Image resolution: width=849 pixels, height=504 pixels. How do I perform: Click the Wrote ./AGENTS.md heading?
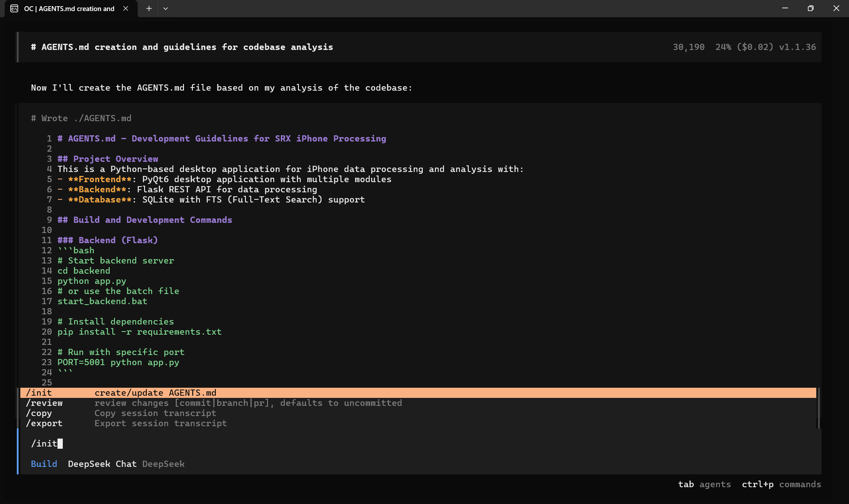pyautogui.click(x=81, y=118)
